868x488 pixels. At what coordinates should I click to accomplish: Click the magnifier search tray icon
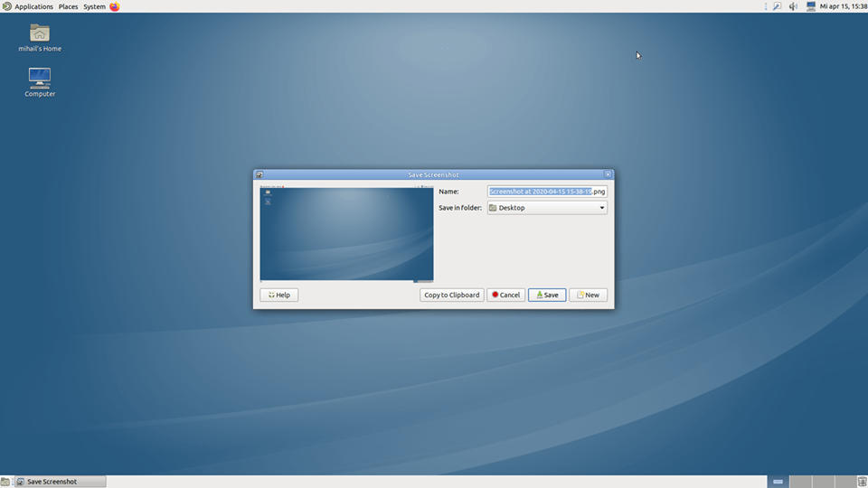777,6
